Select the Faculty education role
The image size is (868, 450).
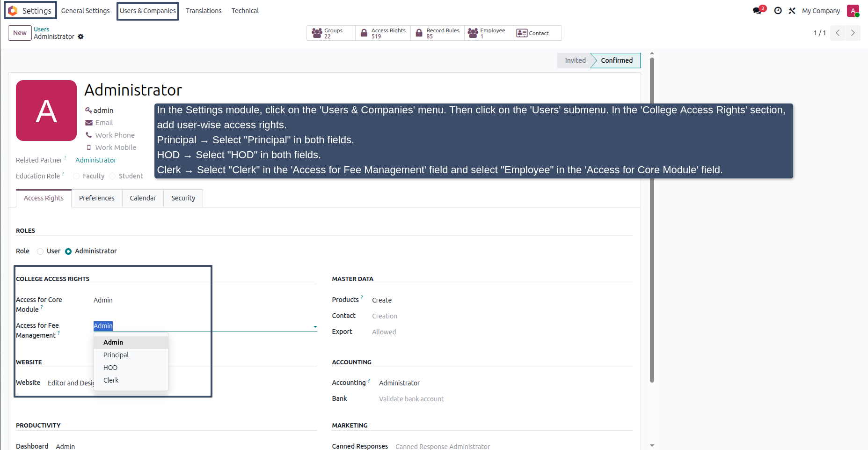76,176
